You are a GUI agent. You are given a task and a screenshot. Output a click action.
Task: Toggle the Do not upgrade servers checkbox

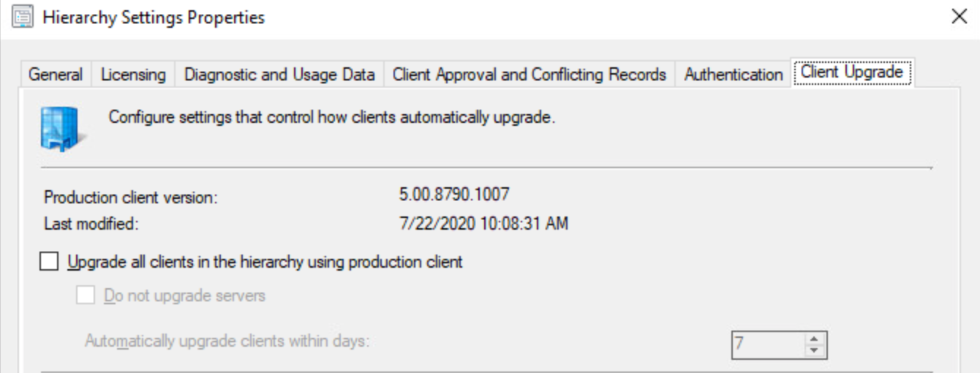tap(86, 295)
